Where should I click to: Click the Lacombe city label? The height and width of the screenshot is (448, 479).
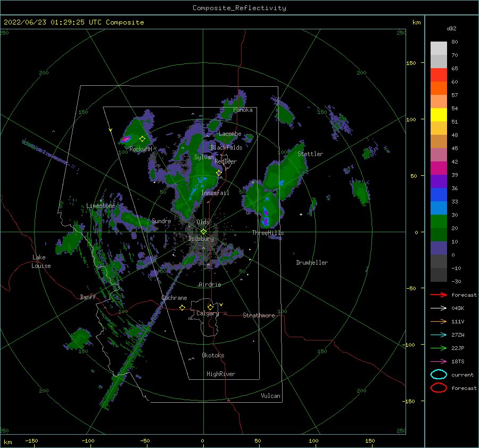pyautogui.click(x=230, y=134)
